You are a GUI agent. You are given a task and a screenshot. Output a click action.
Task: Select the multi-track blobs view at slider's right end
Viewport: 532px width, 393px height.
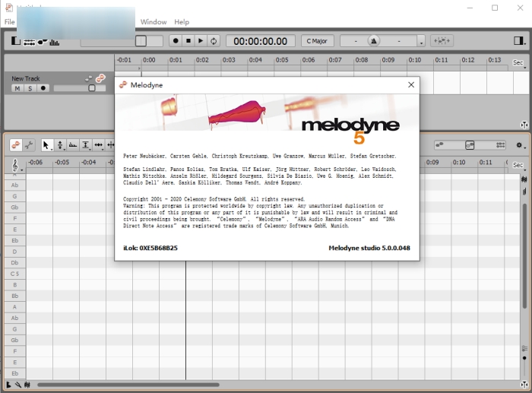[500, 145]
